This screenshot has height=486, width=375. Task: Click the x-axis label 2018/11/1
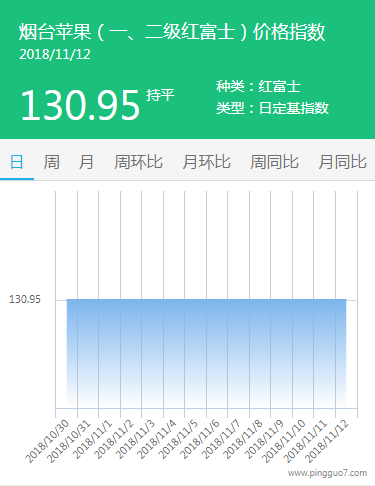92,439
